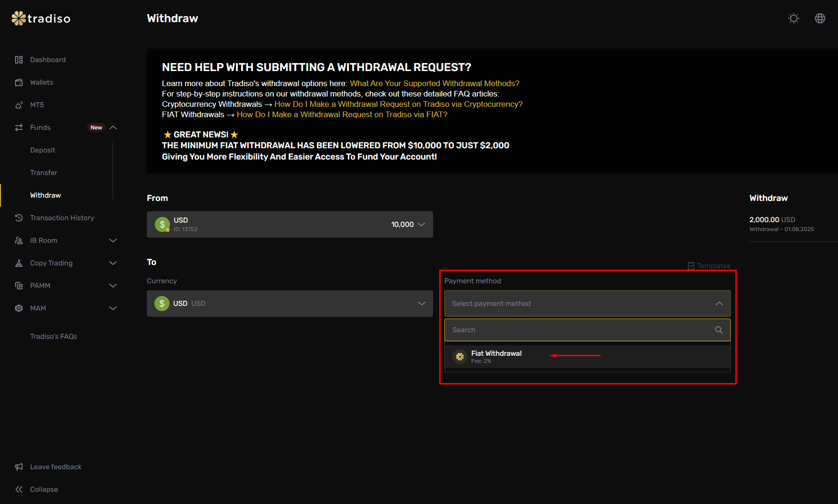838x504 pixels.
Task: Click the MT5 sidebar icon
Action: tap(19, 105)
